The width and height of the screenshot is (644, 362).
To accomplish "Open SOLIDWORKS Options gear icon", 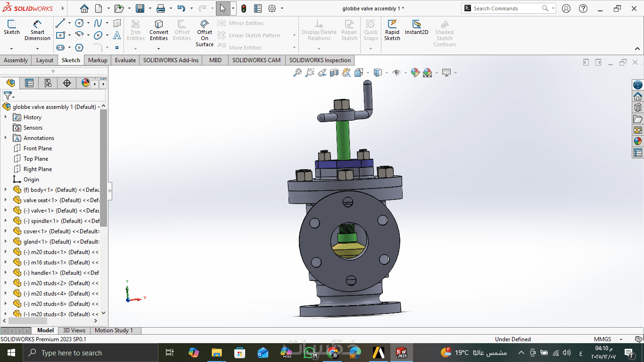I will (x=272, y=8).
